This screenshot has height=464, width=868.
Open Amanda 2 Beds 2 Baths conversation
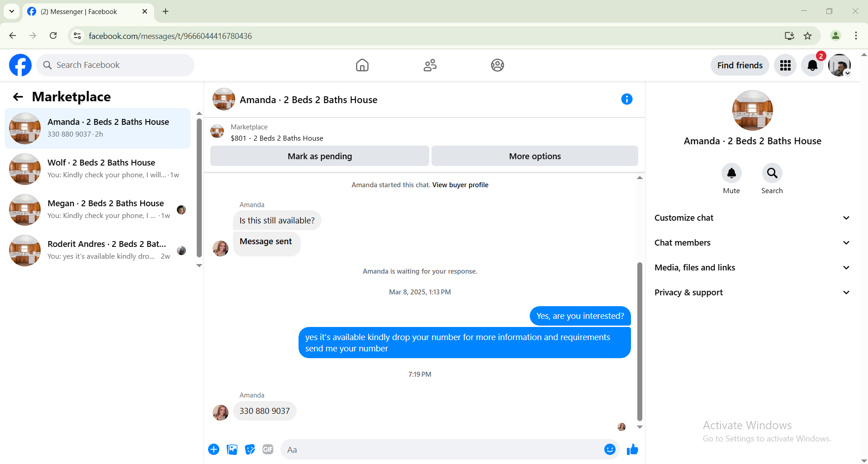pos(97,128)
